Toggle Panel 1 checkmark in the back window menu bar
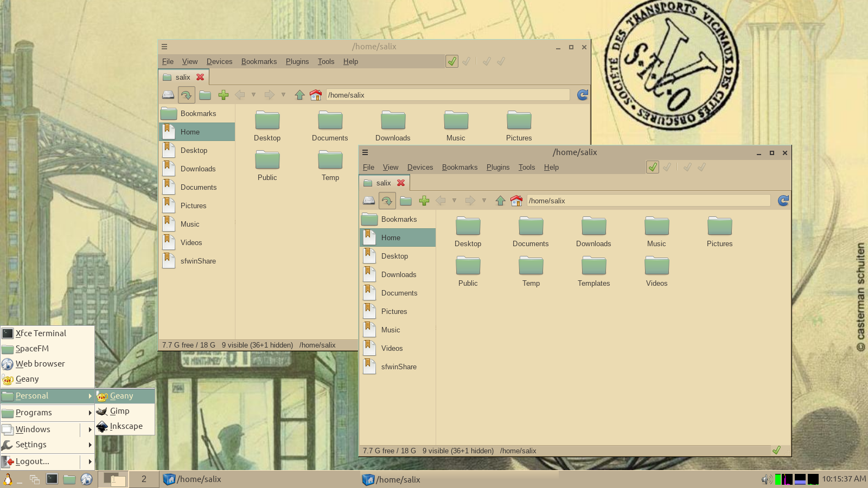The width and height of the screenshot is (868, 488). tap(452, 61)
